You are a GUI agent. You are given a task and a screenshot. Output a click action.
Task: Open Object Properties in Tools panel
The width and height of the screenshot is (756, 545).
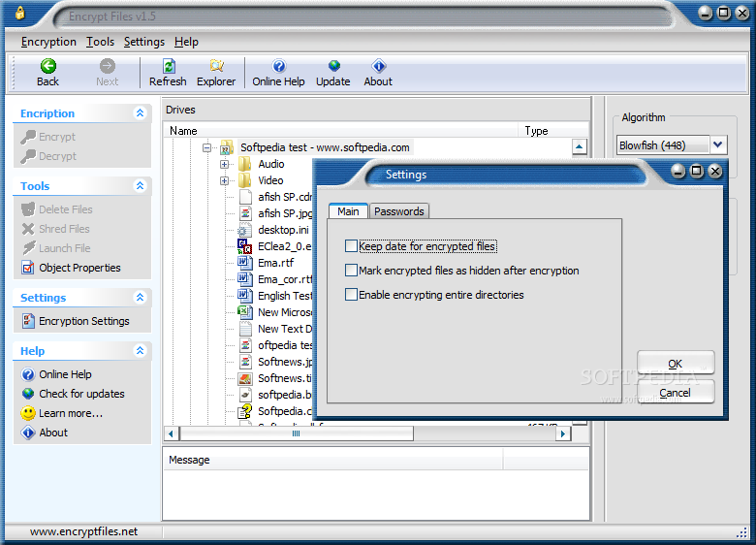click(71, 268)
